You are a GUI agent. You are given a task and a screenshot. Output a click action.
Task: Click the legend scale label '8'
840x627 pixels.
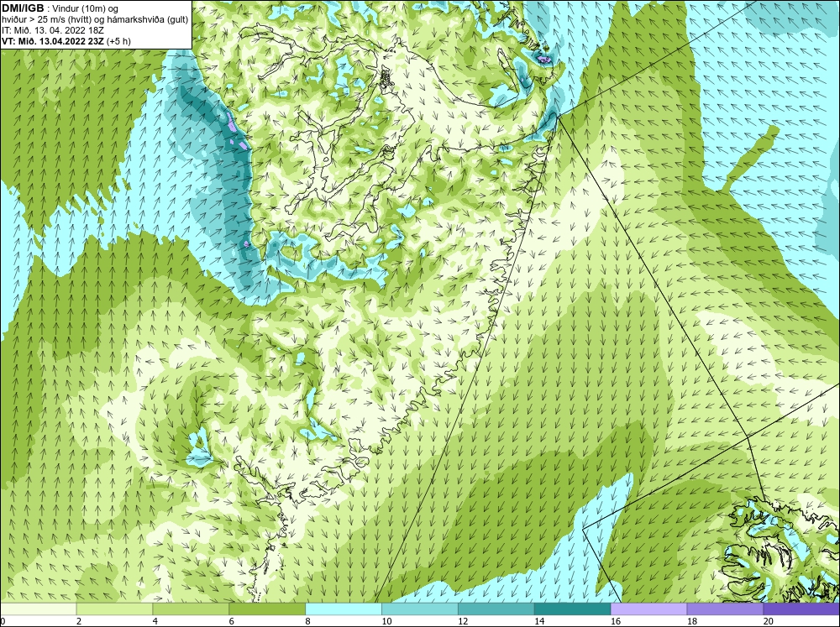[308, 621]
